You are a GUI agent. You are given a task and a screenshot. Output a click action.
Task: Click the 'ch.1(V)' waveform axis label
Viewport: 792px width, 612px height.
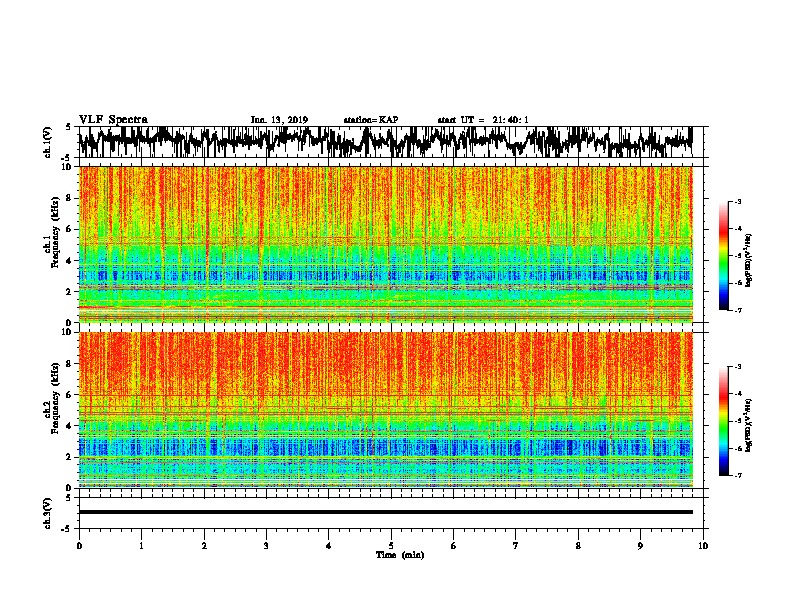48,142
